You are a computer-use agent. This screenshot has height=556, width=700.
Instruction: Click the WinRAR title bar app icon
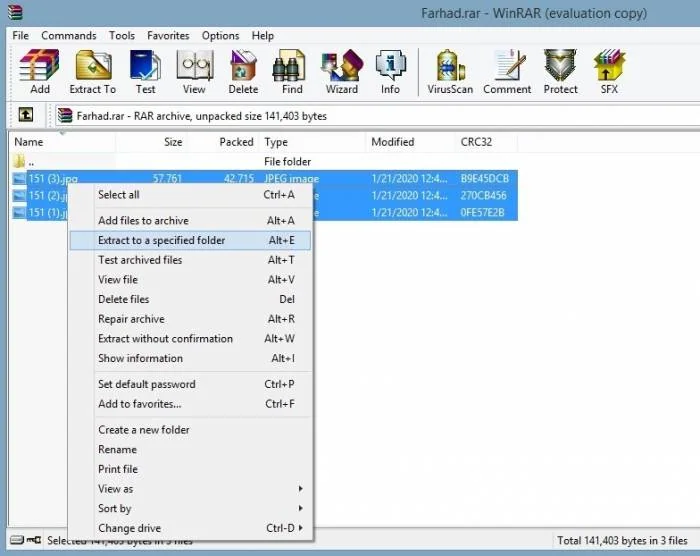coord(15,13)
